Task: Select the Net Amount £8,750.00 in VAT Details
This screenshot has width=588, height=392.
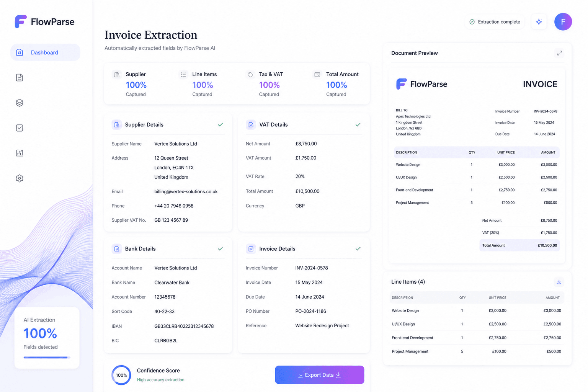Action: pyautogui.click(x=306, y=144)
